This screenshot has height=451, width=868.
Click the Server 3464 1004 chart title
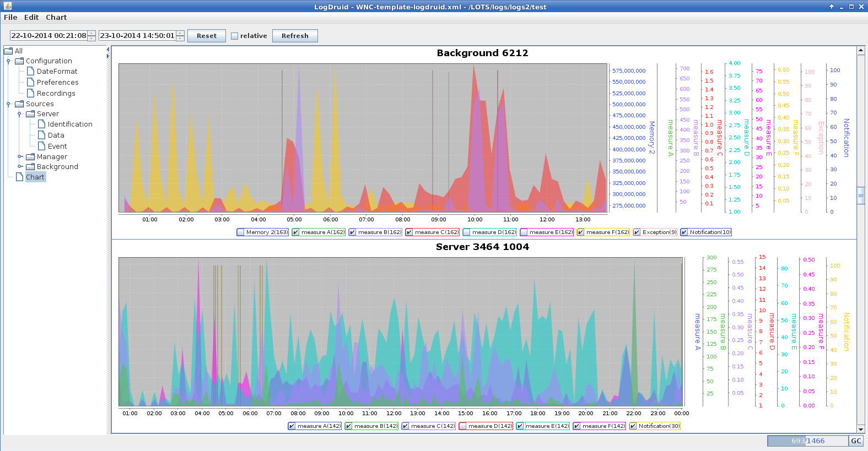(x=482, y=247)
